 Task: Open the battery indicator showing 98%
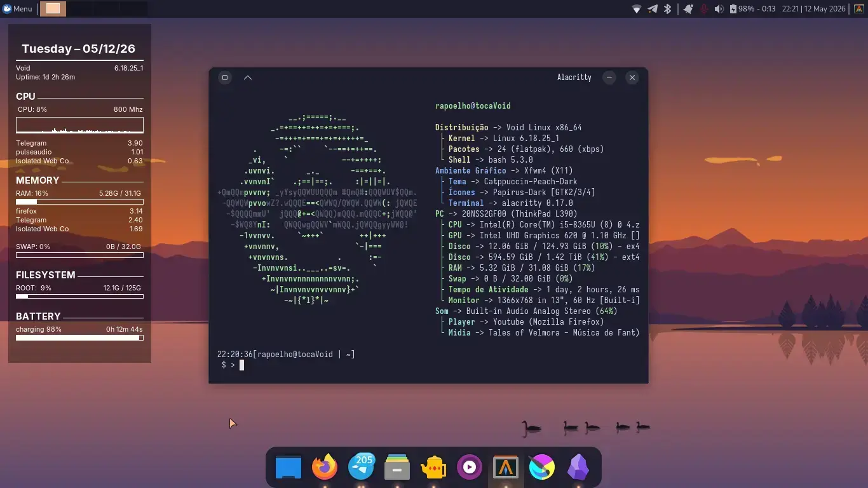coord(752,9)
